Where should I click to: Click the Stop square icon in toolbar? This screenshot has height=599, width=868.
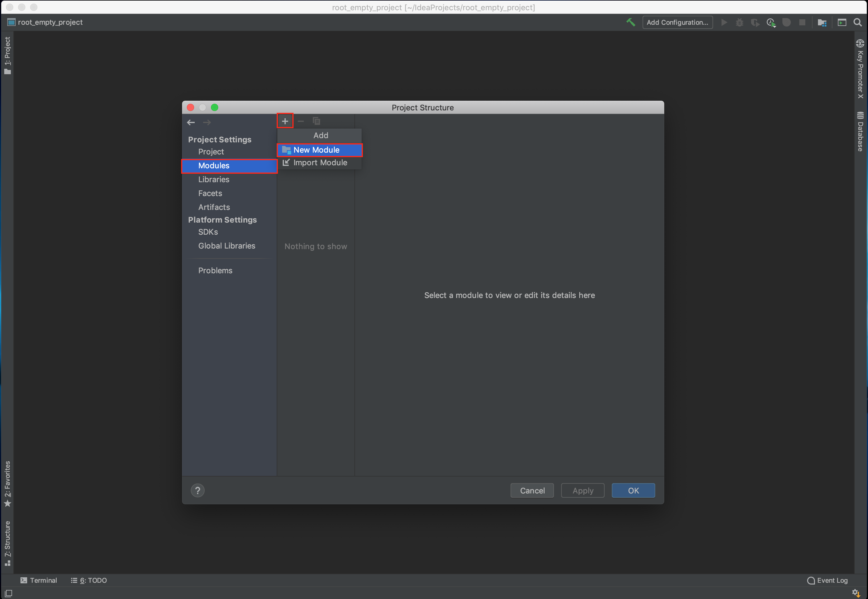click(802, 23)
